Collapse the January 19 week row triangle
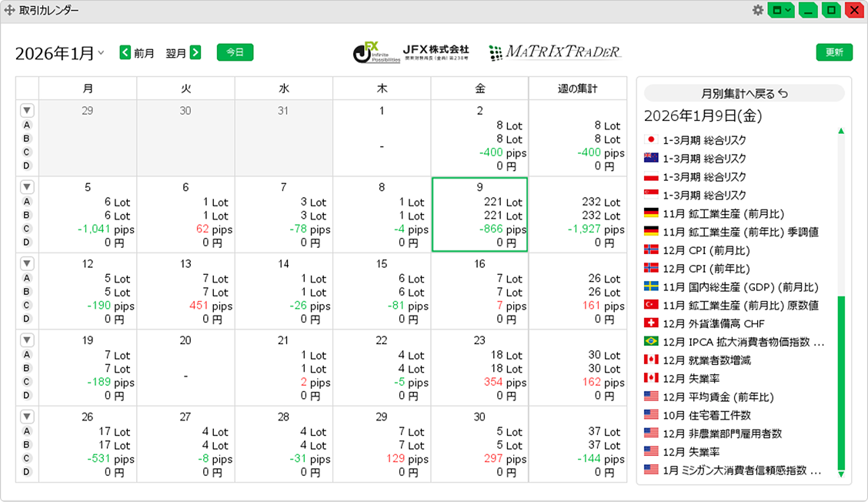Screen dimensions: 868x502 tap(27, 340)
